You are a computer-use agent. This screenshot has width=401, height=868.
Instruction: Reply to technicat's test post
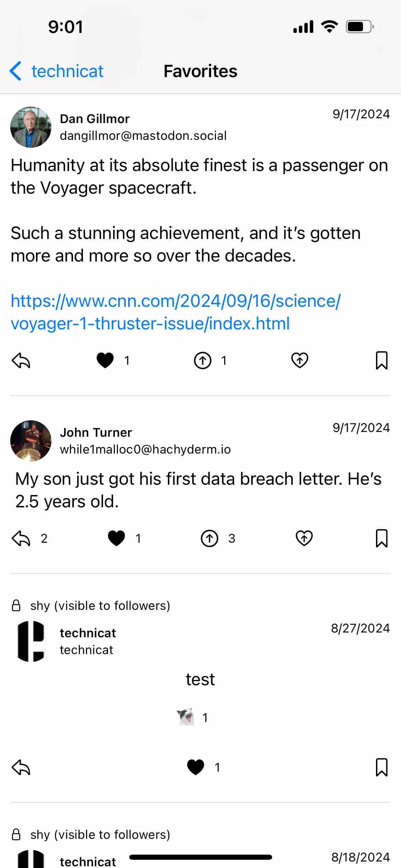tap(21, 767)
